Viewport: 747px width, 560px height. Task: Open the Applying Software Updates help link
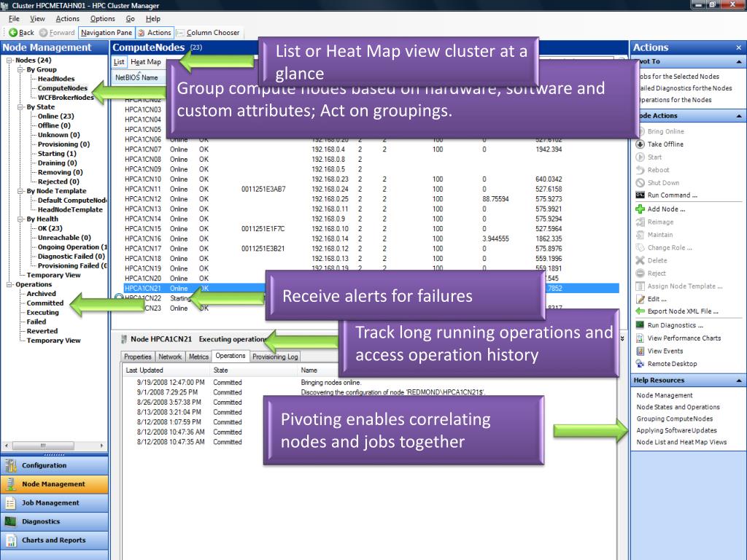(x=676, y=430)
